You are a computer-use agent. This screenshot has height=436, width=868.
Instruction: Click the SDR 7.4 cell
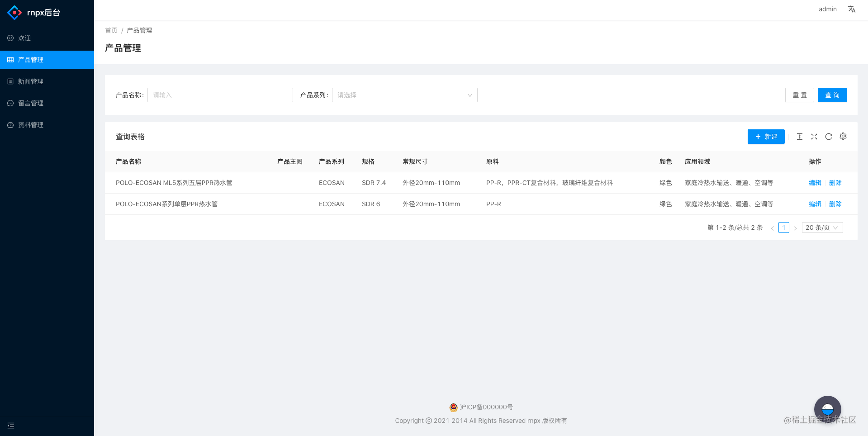[374, 183]
